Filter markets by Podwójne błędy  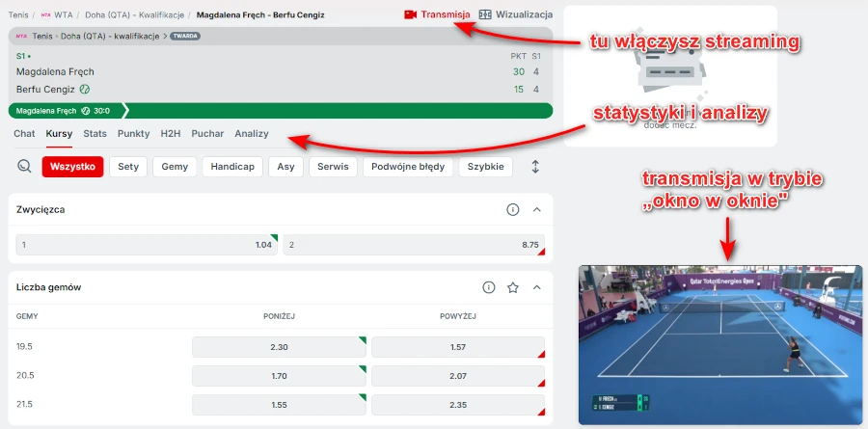[x=408, y=167]
